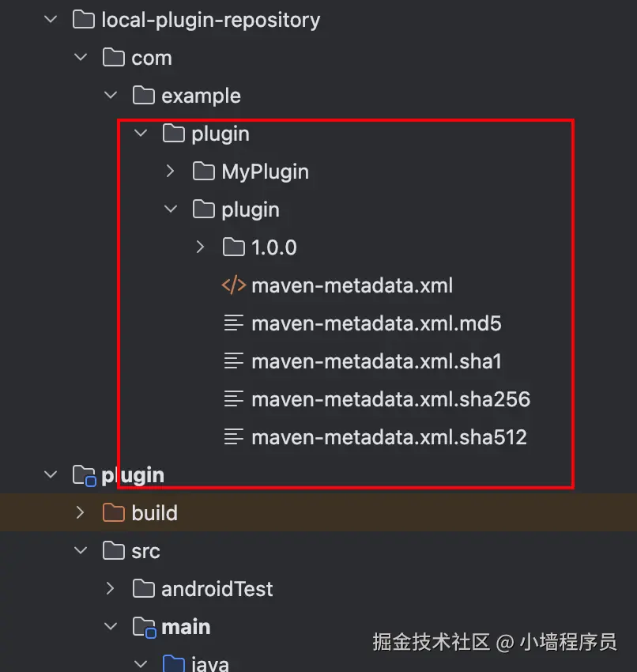Viewport: 637px width, 672px height.
Task: Expand the androidTest folder
Action: pos(110,589)
